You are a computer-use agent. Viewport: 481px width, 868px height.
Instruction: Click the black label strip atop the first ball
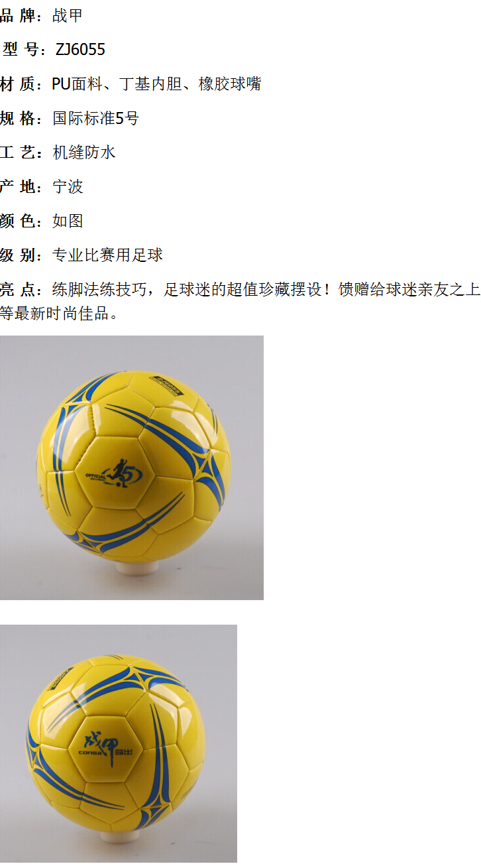point(166,385)
